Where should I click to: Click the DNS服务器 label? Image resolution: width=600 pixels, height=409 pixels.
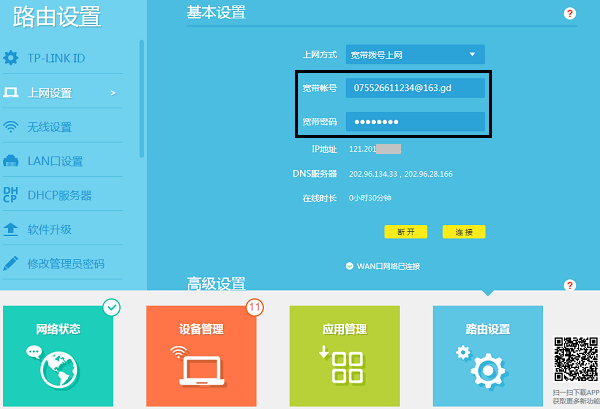(x=315, y=174)
